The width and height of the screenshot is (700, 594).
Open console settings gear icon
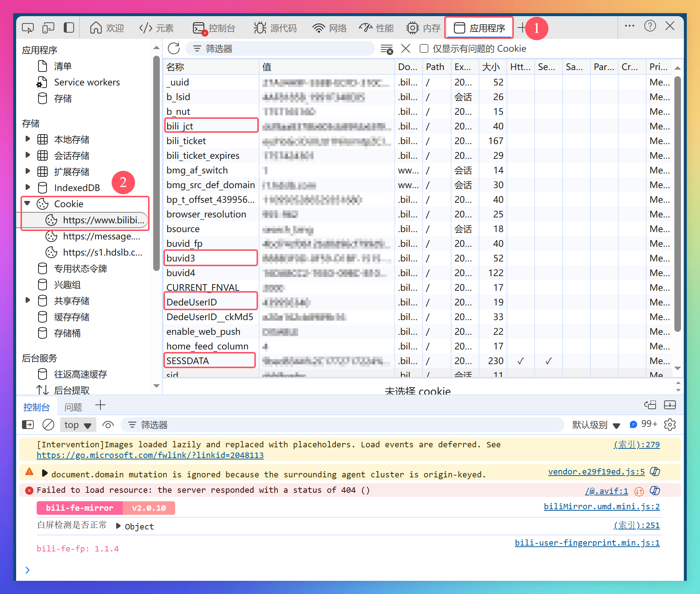tap(670, 425)
